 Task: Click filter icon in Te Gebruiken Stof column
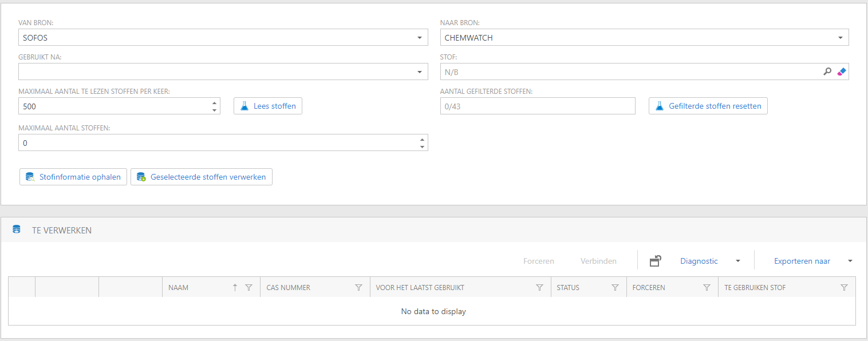(x=844, y=288)
